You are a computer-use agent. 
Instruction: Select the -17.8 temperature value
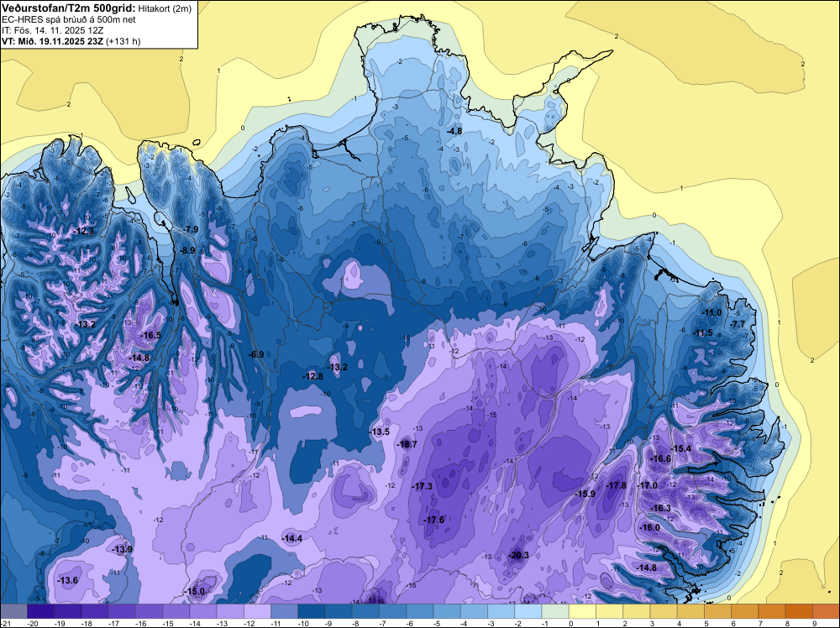(616, 485)
